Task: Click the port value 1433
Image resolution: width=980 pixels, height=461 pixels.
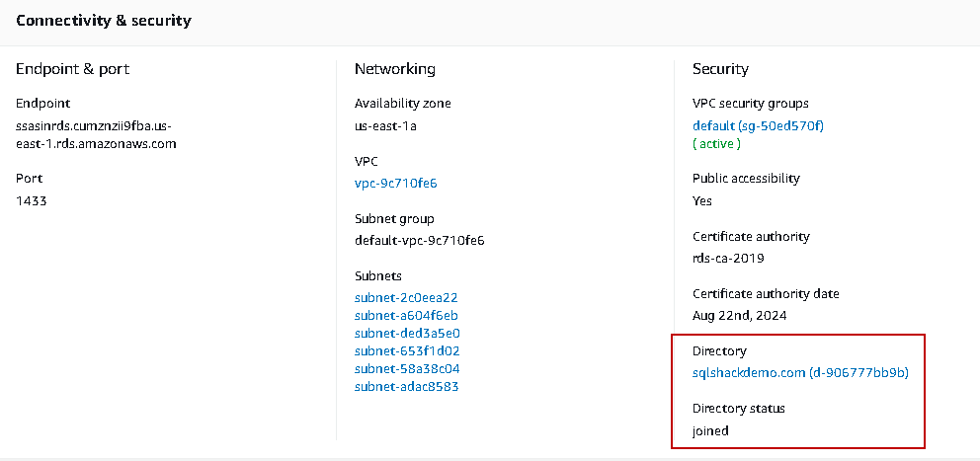Action: pos(32,200)
